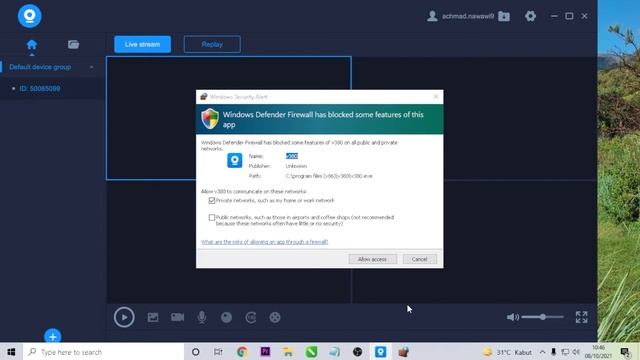This screenshot has width=640, height=360.
Task: Click the Defender shield icon in the alert banner
Action: pyautogui.click(x=210, y=119)
